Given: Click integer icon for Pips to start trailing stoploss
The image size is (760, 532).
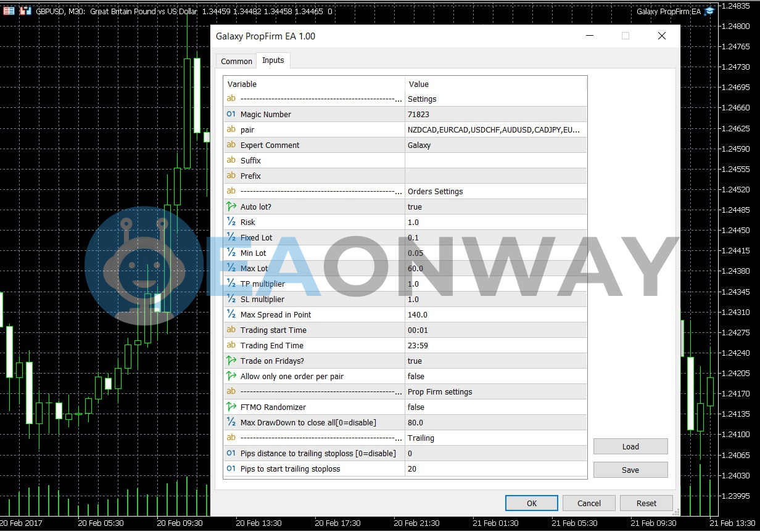Looking at the screenshot, I should [231, 469].
